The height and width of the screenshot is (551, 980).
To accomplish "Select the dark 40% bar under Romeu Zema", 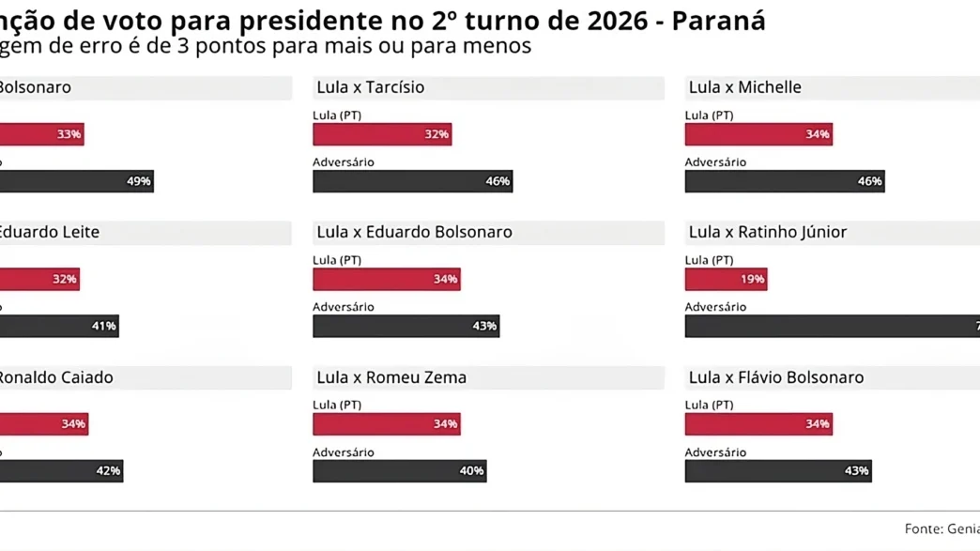I will pos(399,471).
